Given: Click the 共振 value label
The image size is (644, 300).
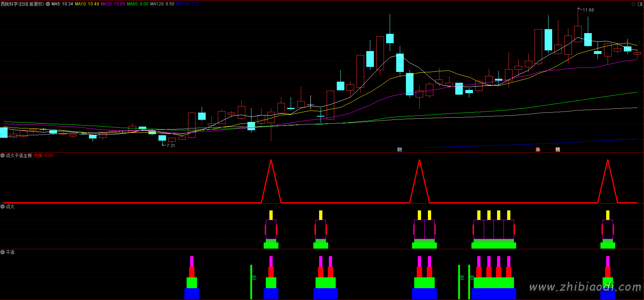Looking at the screenshot, I should tap(44, 155).
